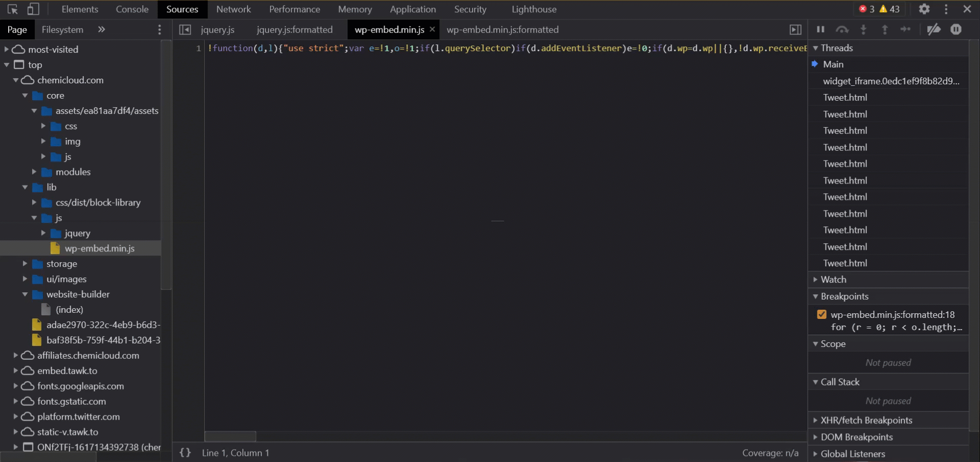This screenshot has width=980, height=462.
Task: Toggle the device toolbar icon
Action: pyautogui.click(x=33, y=9)
